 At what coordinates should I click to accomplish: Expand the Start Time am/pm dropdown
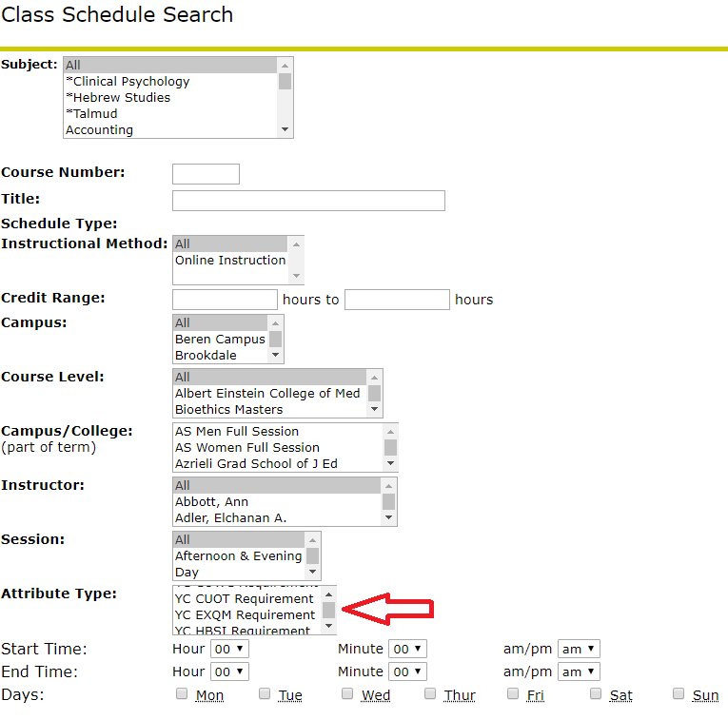click(579, 649)
